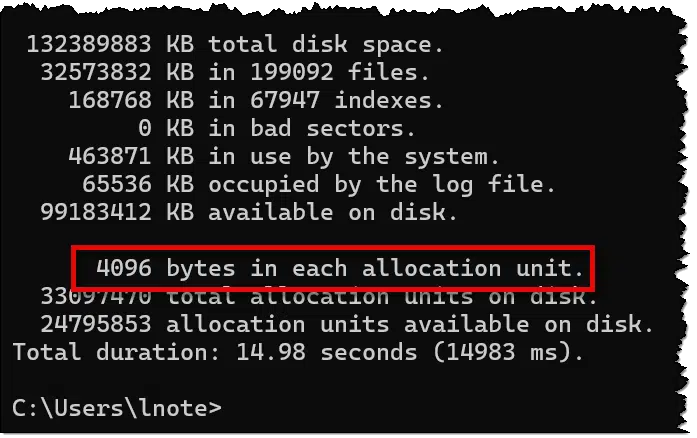The image size is (697, 438).
Task: Click the number 99183412
Action: click(96, 213)
